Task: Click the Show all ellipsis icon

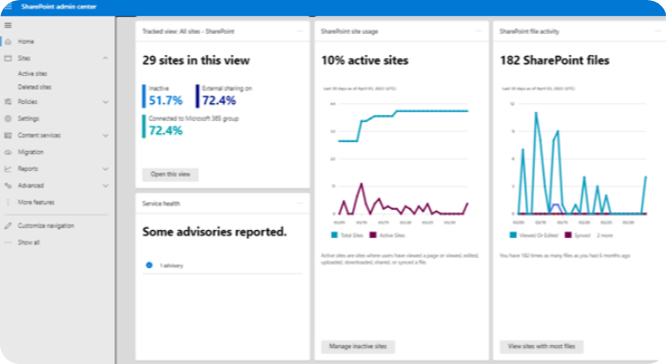Action: pyautogui.click(x=8, y=242)
